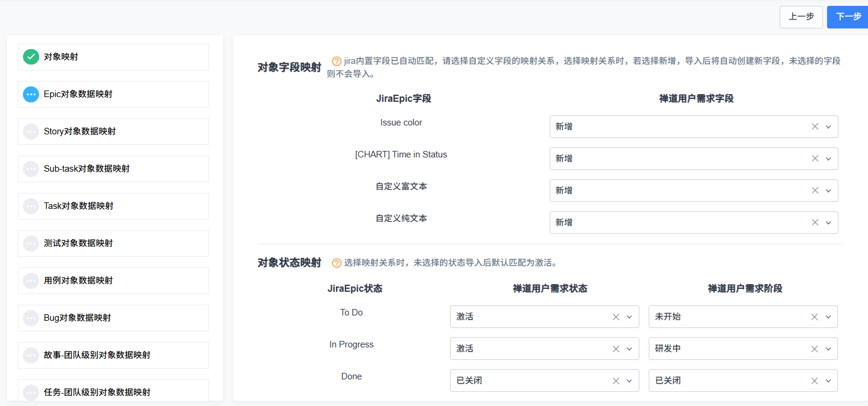Open the 自定义富文本 mapping dropdown
868x406 pixels.
click(828, 191)
